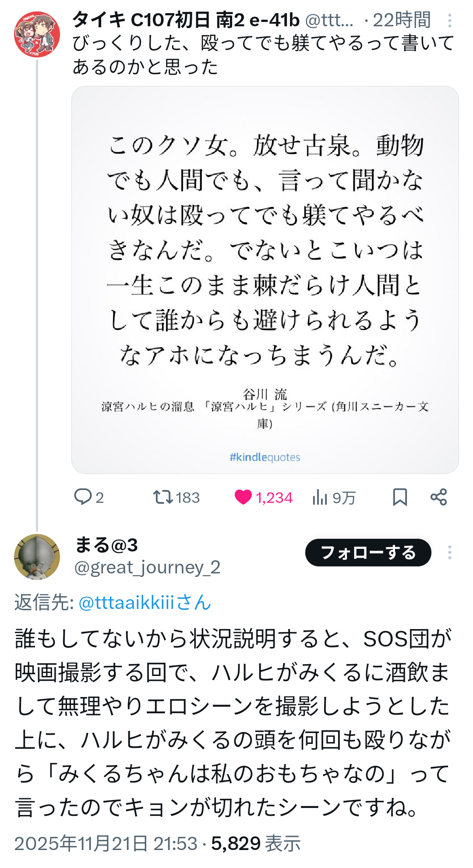Click the #kindlequotes hashtag in image
The height and width of the screenshot is (868, 473).
pos(265,457)
